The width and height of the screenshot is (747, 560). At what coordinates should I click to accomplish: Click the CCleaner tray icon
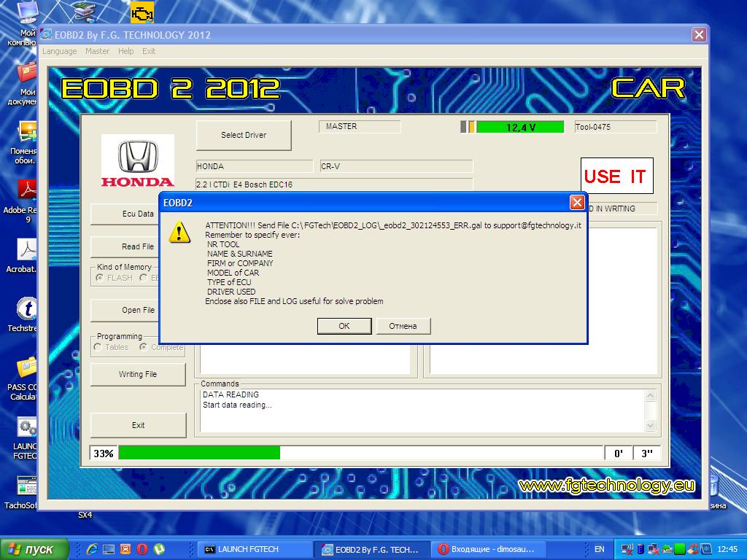tap(693, 549)
